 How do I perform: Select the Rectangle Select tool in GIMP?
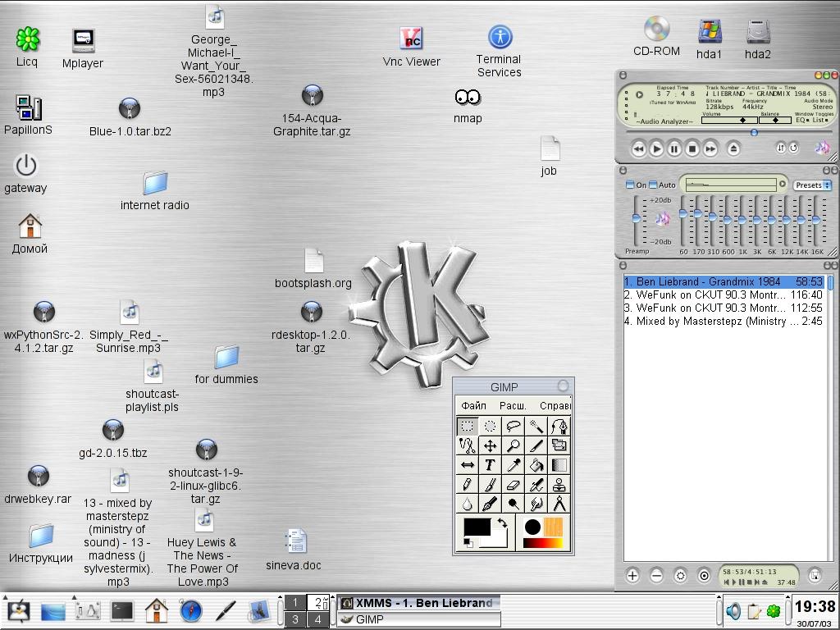click(467, 426)
